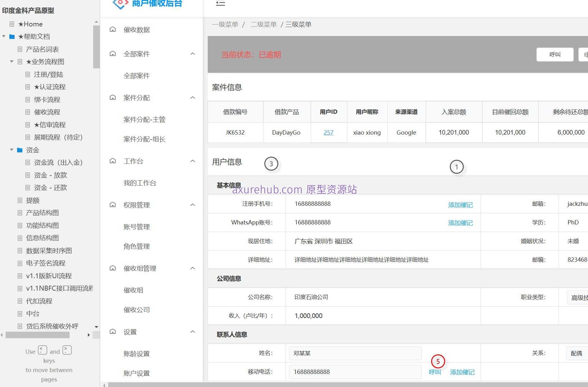Click the home icon beside 全部案件
588x387 pixels.
click(x=112, y=53)
